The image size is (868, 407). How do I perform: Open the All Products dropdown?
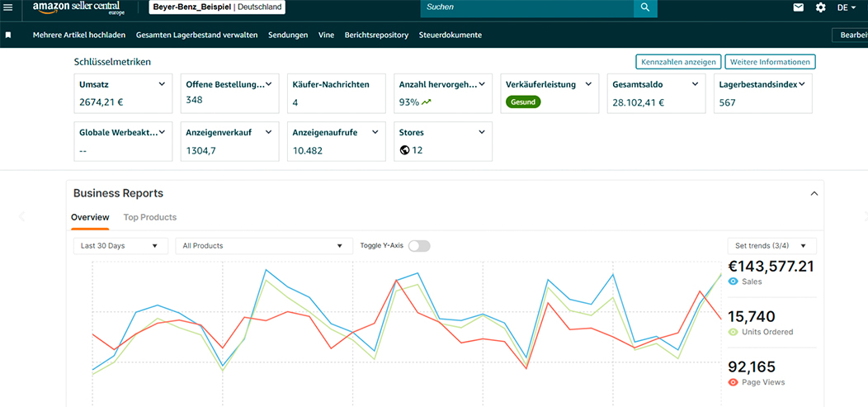click(264, 246)
